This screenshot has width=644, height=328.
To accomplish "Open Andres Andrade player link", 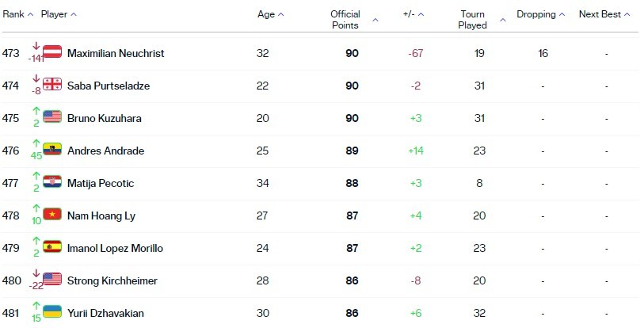I will click(105, 151).
